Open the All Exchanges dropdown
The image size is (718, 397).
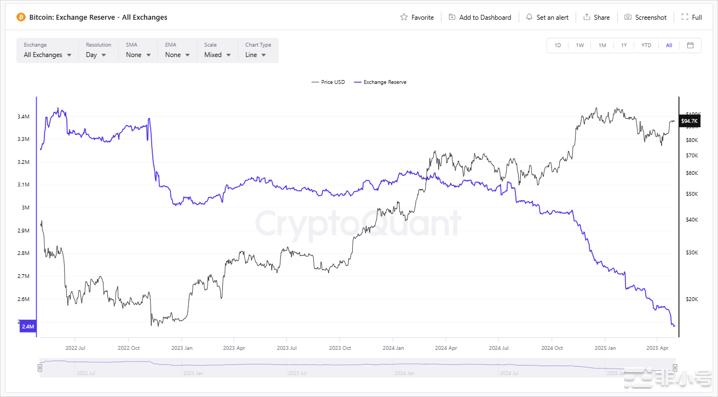(x=47, y=54)
